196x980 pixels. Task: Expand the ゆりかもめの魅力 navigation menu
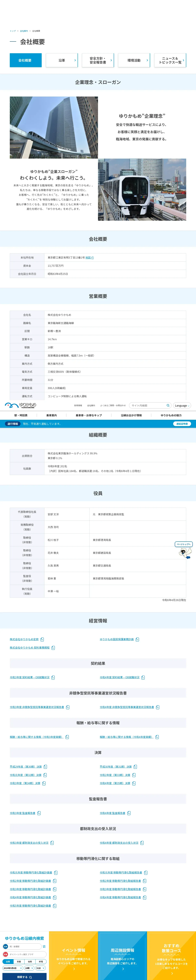(x=171, y=415)
